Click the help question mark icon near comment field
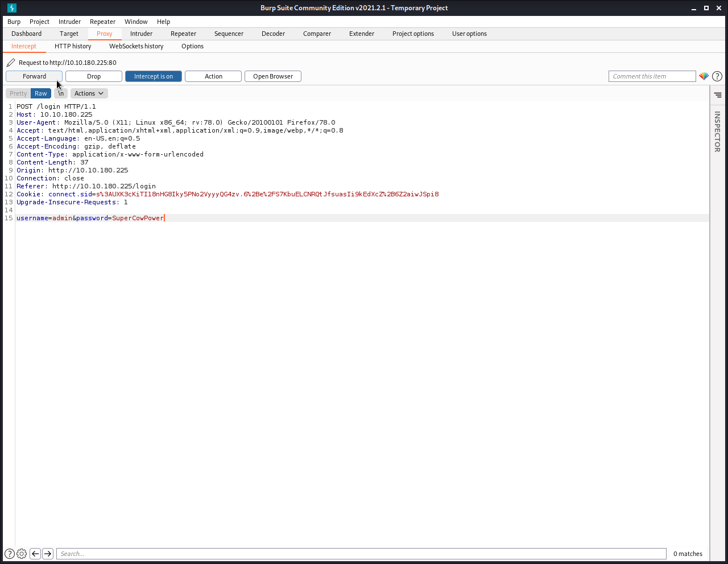Image resolution: width=728 pixels, height=564 pixels. click(717, 76)
